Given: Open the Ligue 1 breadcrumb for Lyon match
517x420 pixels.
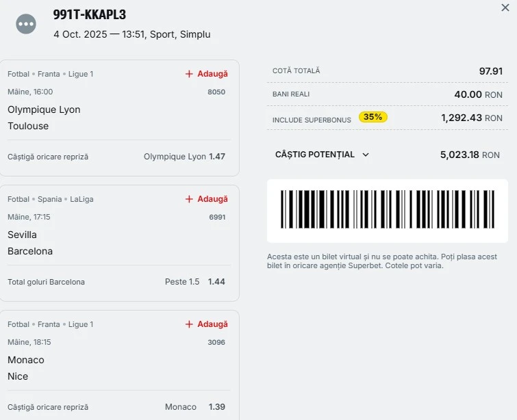Looking at the screenshot, I should (x=81, y=74).
